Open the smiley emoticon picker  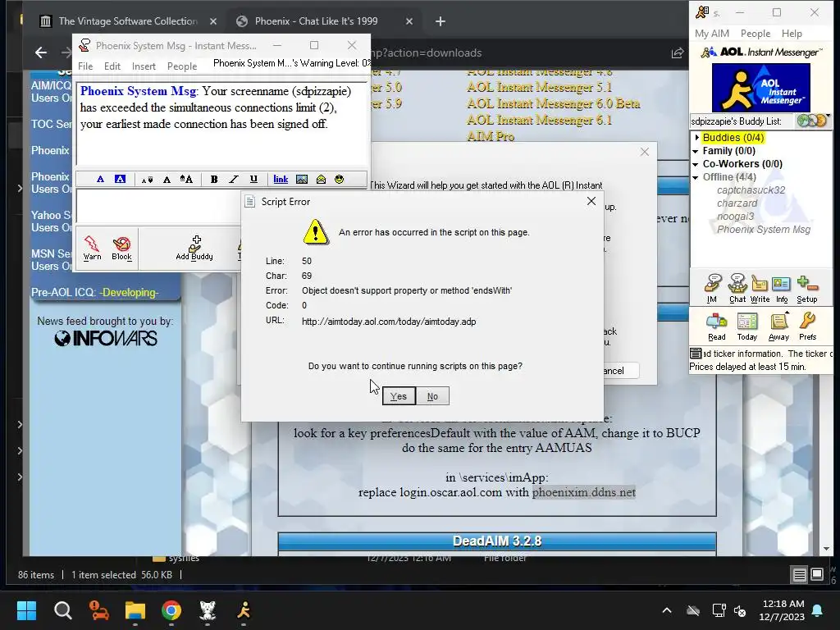coord(339,180)
